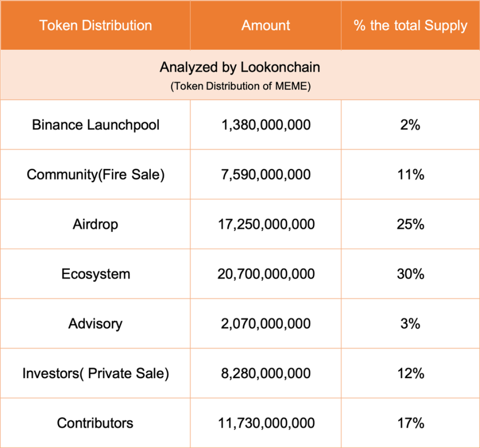Click the amount 17,250,000,000

coord(266,224)
